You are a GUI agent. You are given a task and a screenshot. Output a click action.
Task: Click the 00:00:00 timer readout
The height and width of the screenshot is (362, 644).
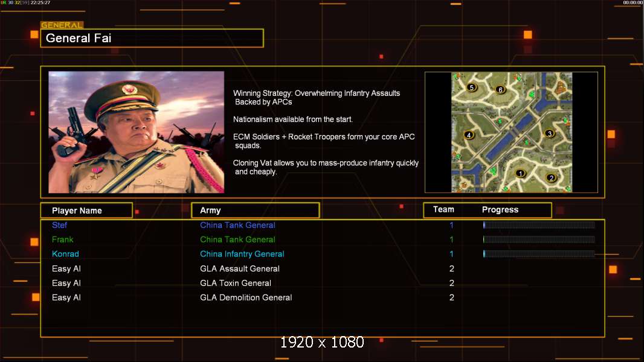coord(633,2)
